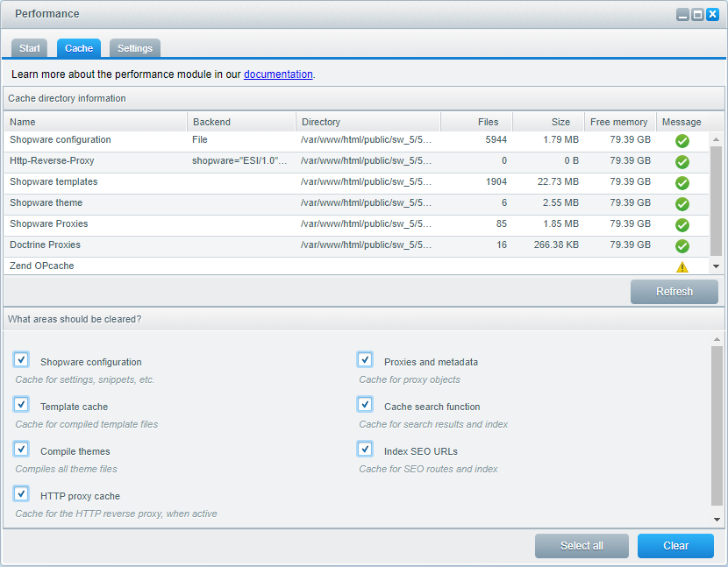Switch to the Start tab
Viewport: 728px width, 567px height.
coord(29,48)
